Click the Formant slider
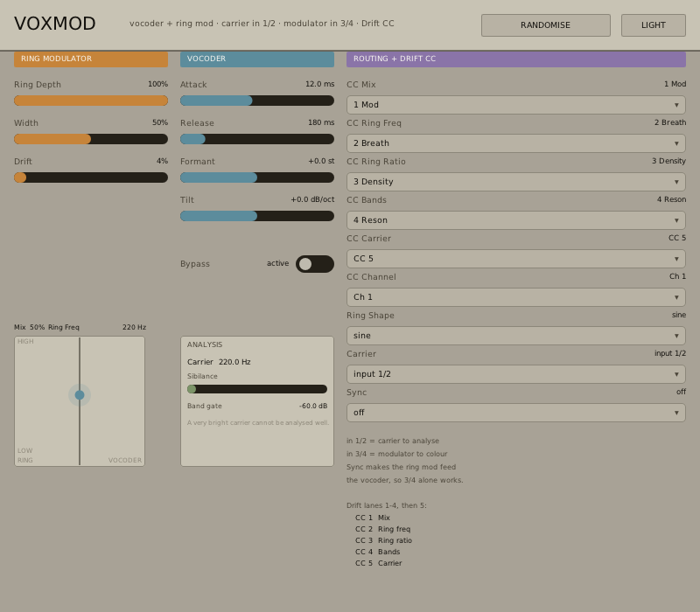 [x=257, y=177]
